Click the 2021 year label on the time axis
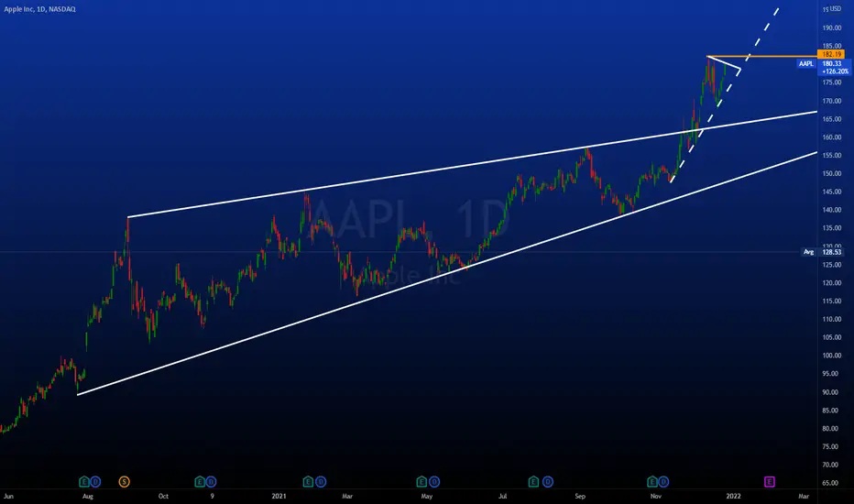Screen dimensions: 854x504 coord(279,497)
